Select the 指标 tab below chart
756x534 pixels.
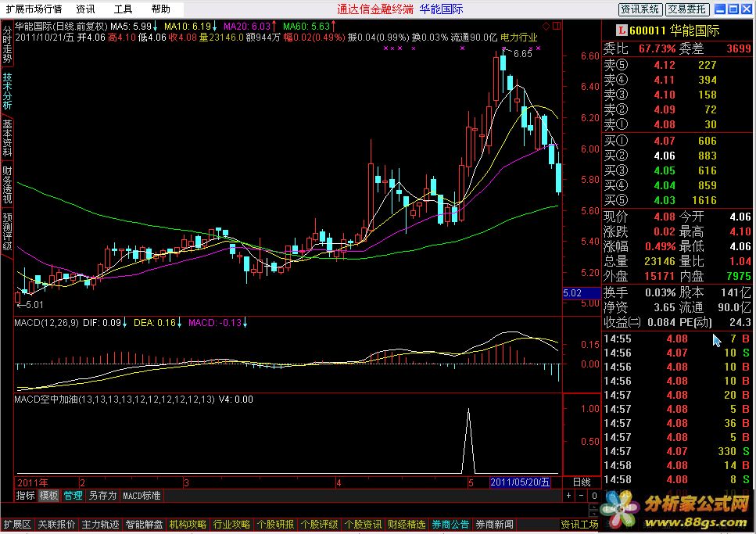tap(26, 496)
